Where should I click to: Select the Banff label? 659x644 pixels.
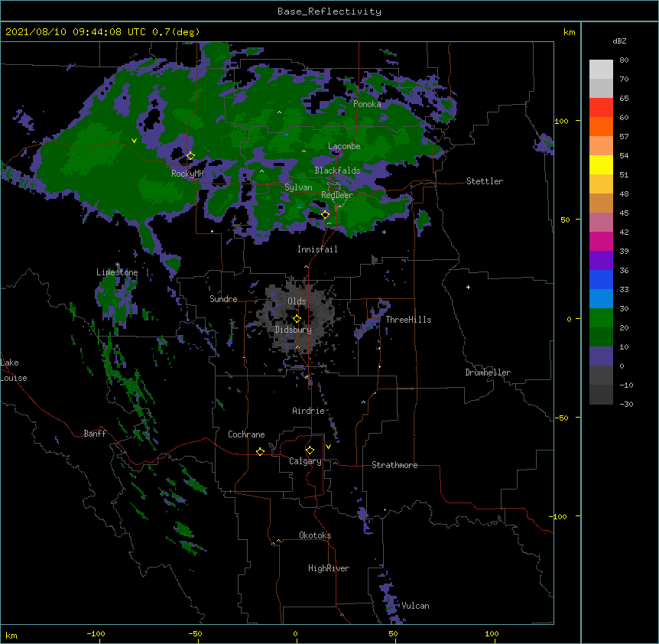95,434
